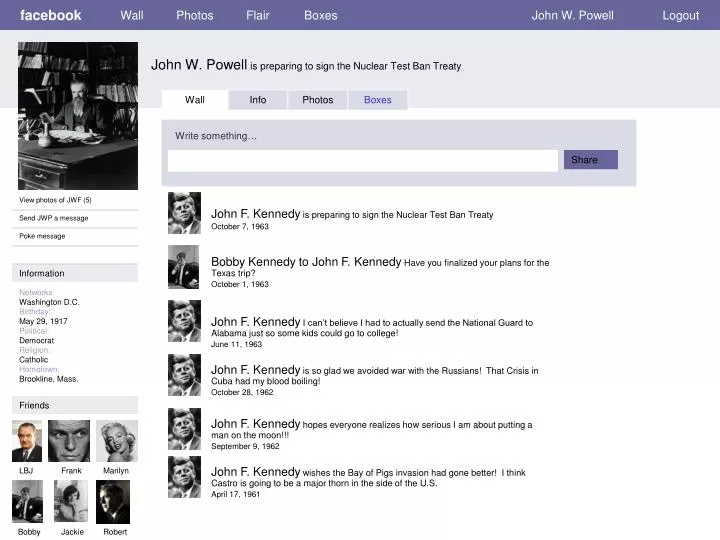Click the facebook logo in header
720x540 pixels.
(x=51, y=15)
